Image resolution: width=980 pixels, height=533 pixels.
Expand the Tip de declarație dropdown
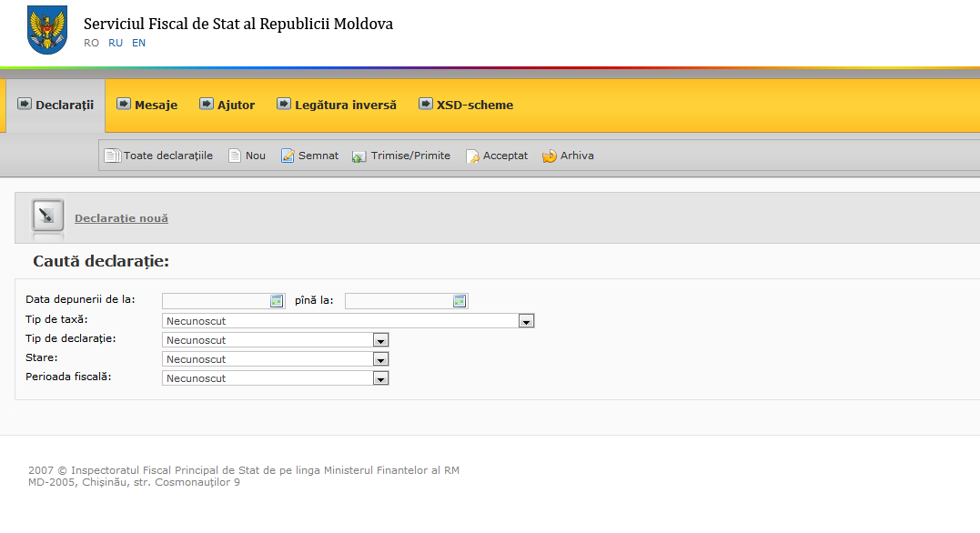click(x=381, y=340)
